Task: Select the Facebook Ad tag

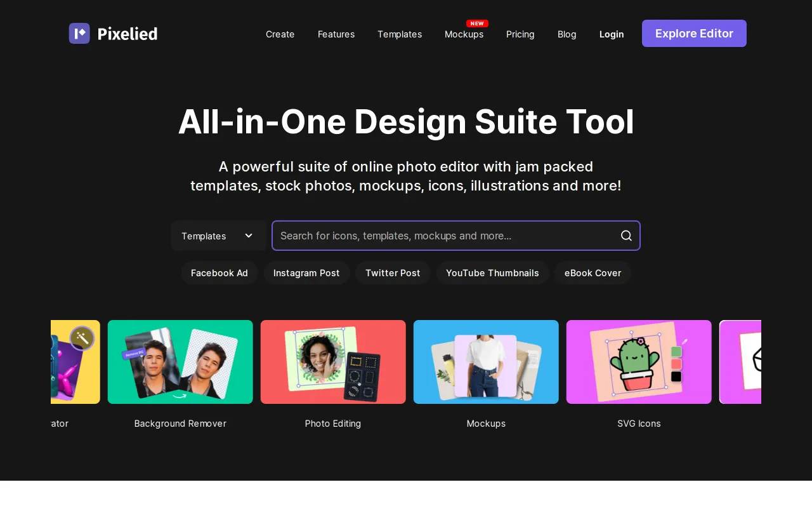Action: coord(219,273)
